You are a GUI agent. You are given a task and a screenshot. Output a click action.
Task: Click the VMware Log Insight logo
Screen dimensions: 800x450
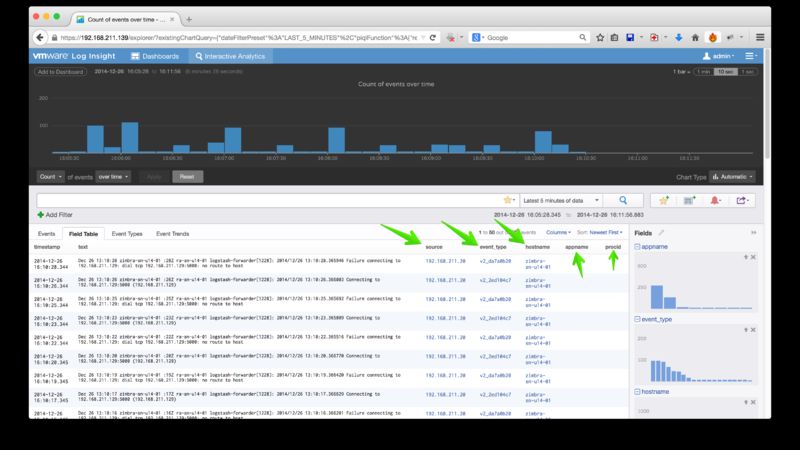[74, 56]
